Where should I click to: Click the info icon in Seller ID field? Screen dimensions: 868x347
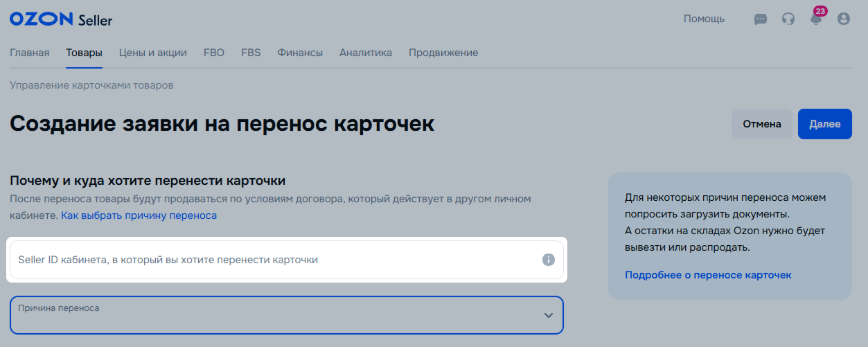tap(549, 260)
